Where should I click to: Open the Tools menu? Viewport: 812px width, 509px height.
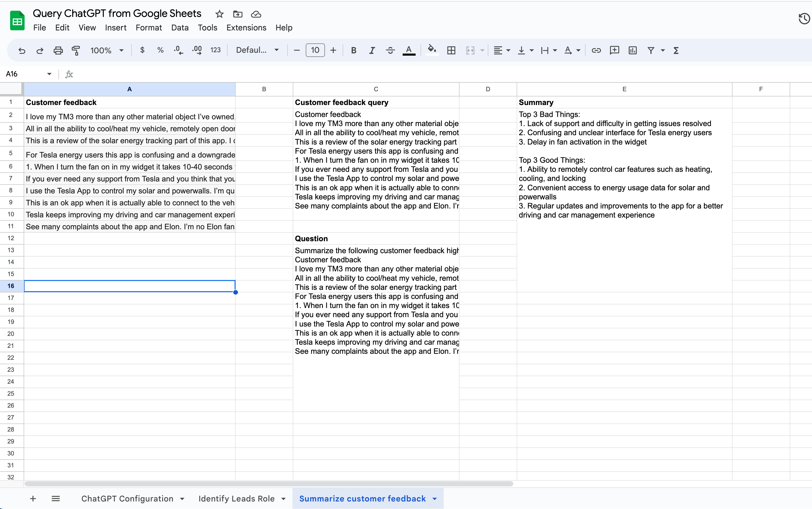click(208, 28)
